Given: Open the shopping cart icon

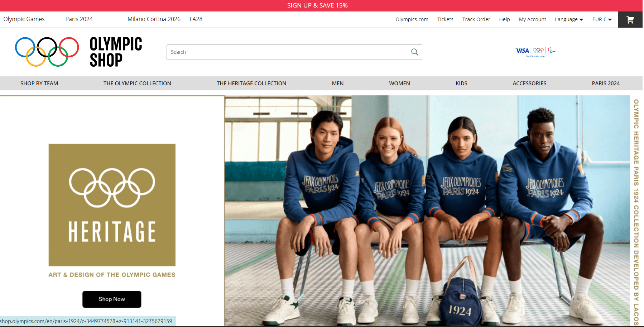Looking at the screenshot, I should coord(630,20).
